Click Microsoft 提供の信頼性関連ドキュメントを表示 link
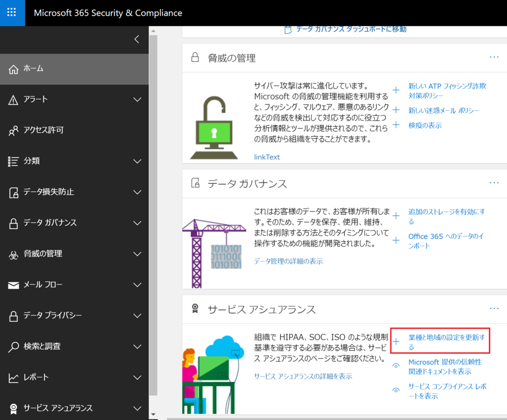The height and width of the screenshot is (420, 507). tap(445, 367)
